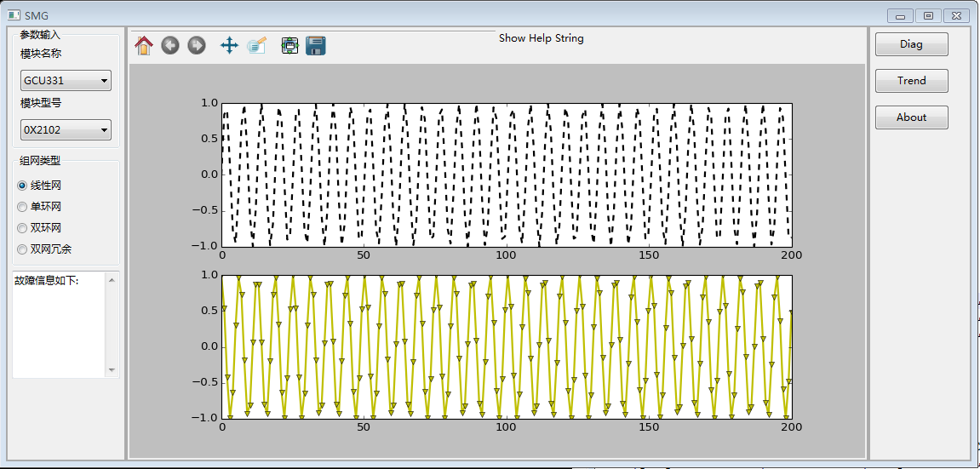Activate the Pan axes tool
980x469 pixels.
(229, 46)
